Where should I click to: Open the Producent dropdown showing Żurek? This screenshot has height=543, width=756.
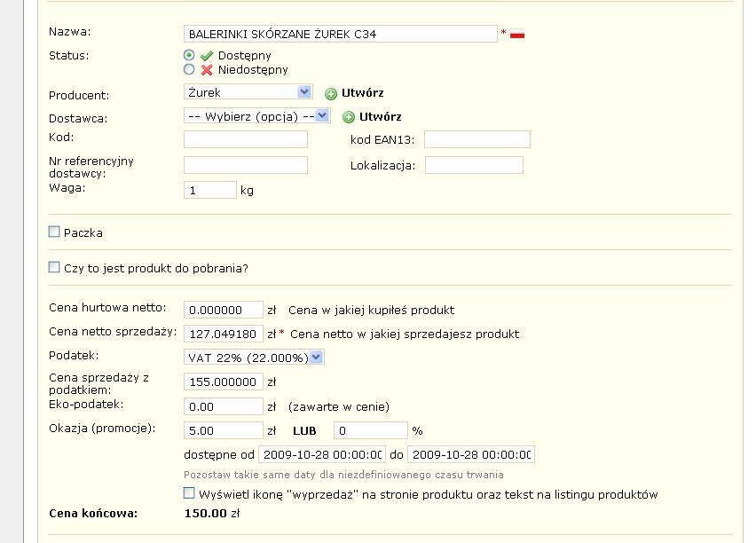(248, 91)
